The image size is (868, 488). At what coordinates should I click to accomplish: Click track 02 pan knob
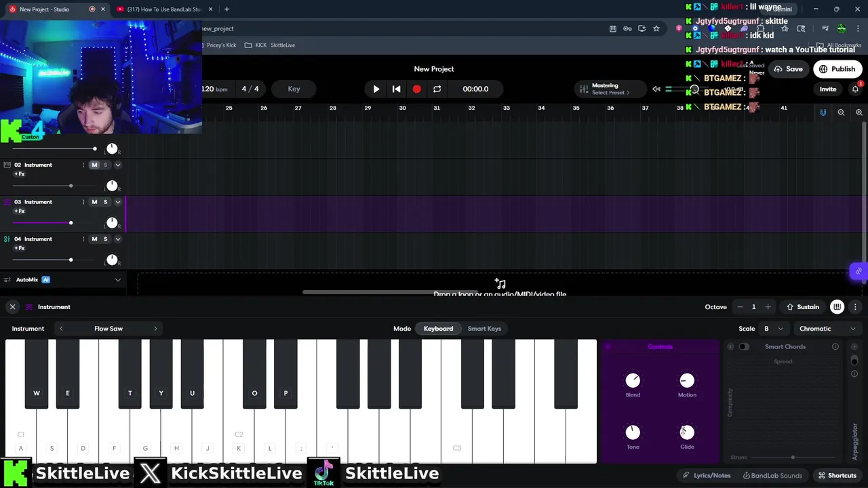pyautogui.click(x=112, y=185)
